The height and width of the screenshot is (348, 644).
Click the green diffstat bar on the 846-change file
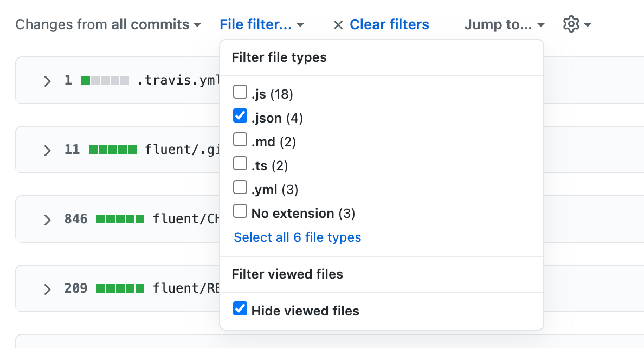click(120, 218)
